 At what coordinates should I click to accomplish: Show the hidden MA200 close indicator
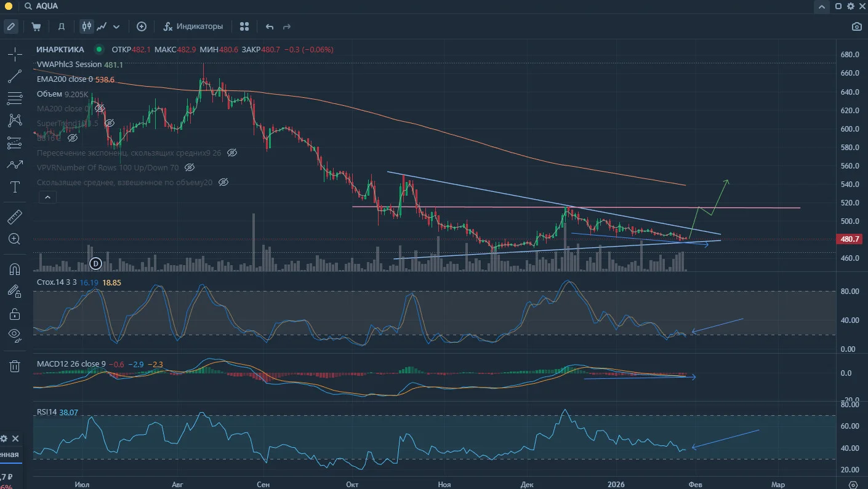tap(100, 108)
